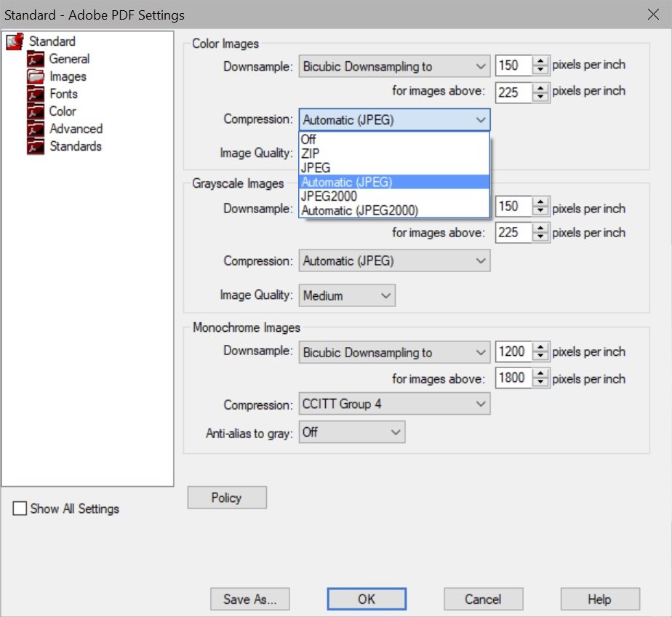
Task: Increase Monochrome 1200 ppi value
Action: 540,347
